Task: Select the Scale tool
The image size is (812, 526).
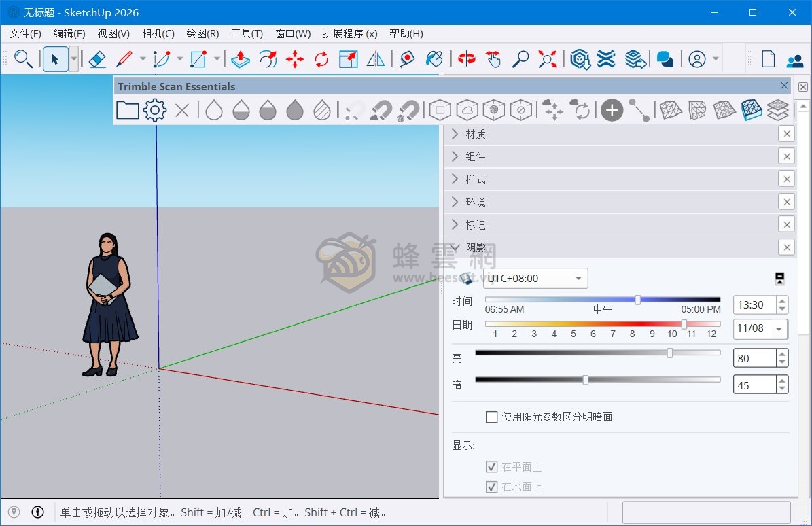Action: (x=349, y=59)
